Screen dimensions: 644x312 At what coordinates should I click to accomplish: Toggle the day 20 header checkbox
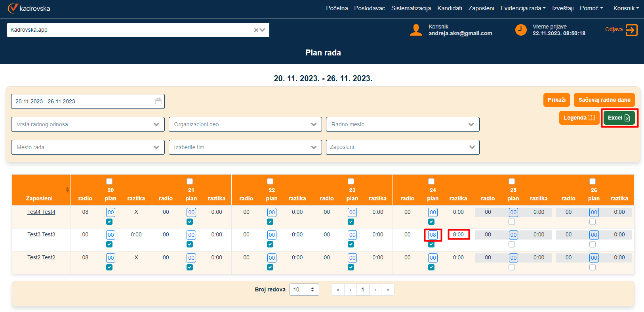(x=109, y=181)
